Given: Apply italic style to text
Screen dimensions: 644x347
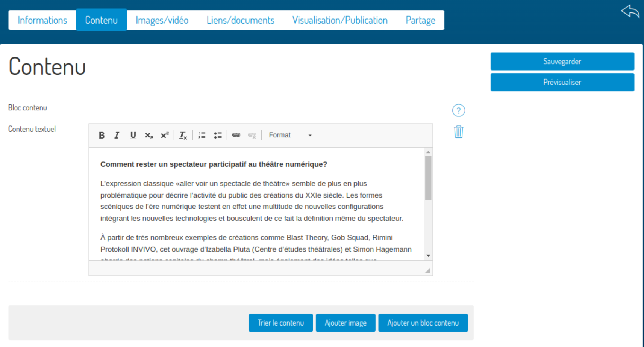Looking at the screenshot, I should click(x=117, y=135).
